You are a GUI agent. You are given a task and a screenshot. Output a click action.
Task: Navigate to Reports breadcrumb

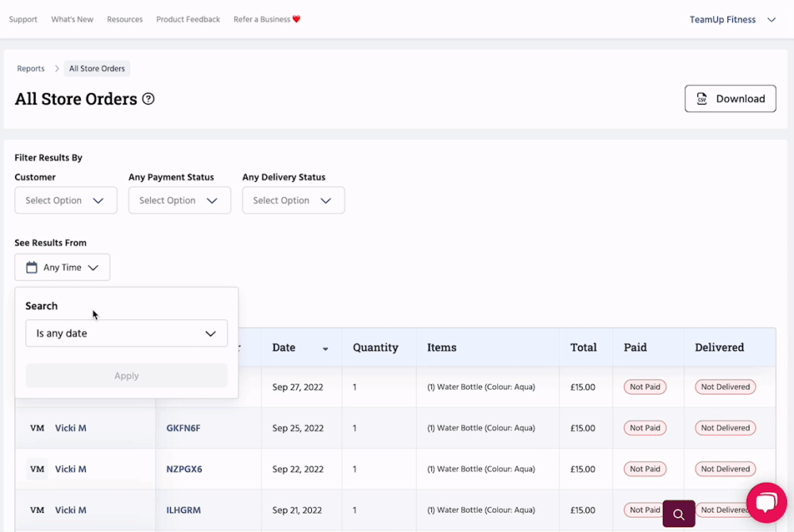(x=31, y=69)
